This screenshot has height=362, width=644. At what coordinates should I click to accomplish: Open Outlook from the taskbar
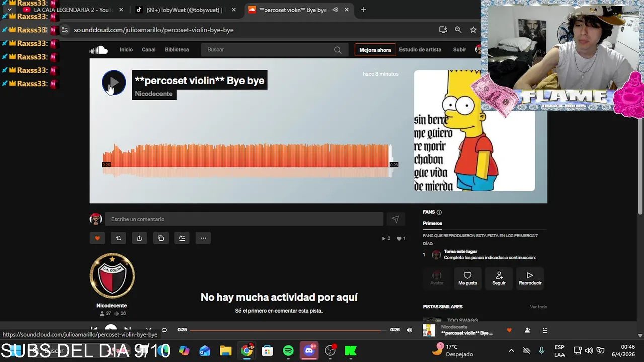point(205,351)
